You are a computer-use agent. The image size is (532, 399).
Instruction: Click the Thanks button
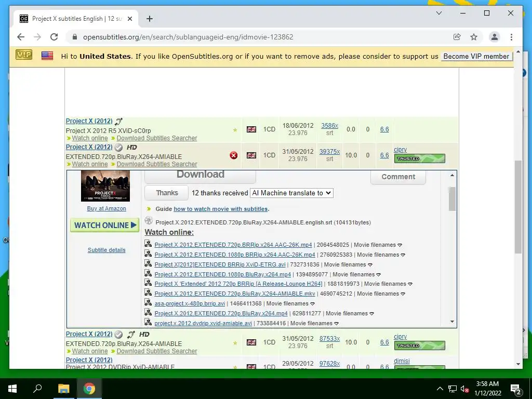(x=167, y=193)
